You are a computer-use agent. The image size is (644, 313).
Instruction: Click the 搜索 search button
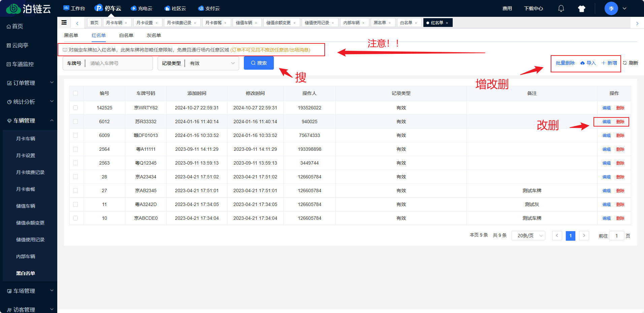click(x=259, y=63)
